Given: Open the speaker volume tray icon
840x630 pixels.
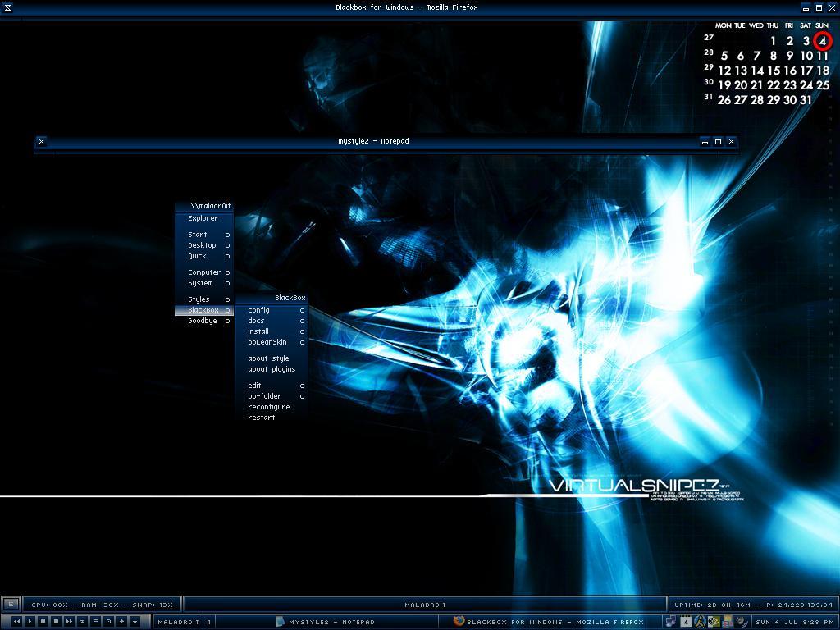Looking at the screenshot, I should click(x=742, y=622).
